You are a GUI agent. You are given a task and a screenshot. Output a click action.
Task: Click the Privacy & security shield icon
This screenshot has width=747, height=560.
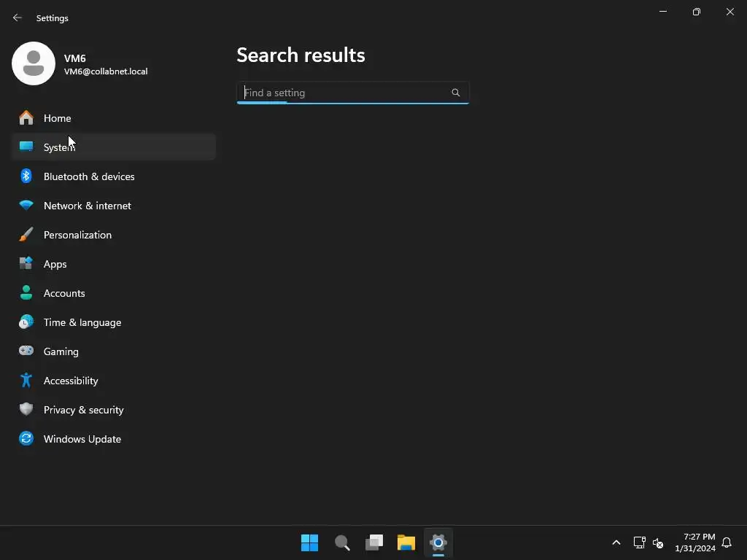tap(26, 410)
